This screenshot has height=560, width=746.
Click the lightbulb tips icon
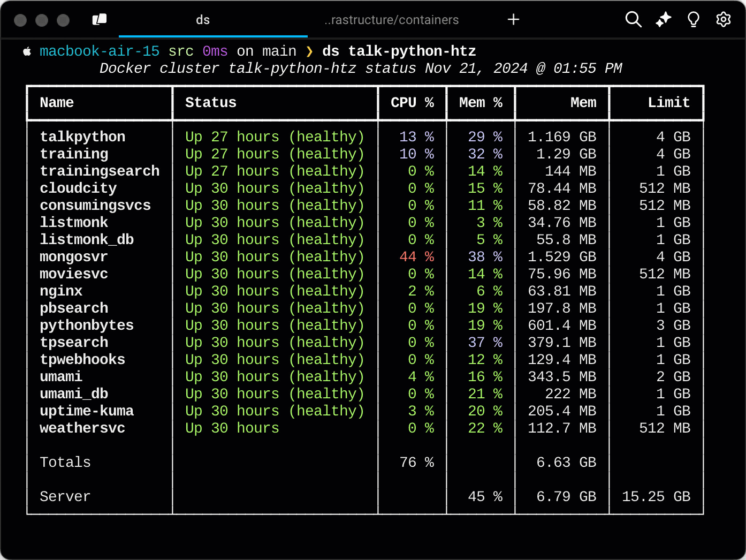[693, 19]
